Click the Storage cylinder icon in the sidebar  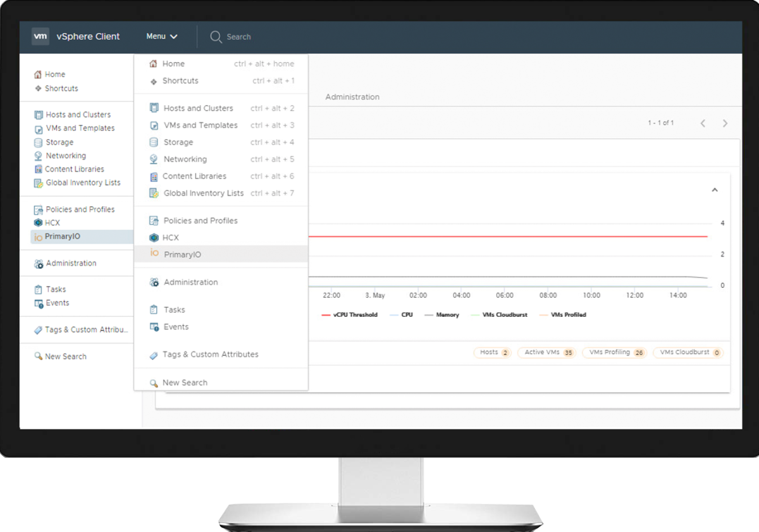pos(39,142)
